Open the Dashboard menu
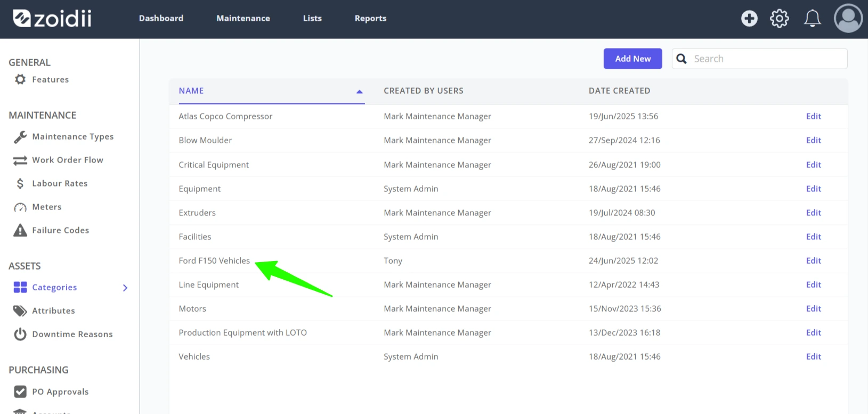 point(161,18)
